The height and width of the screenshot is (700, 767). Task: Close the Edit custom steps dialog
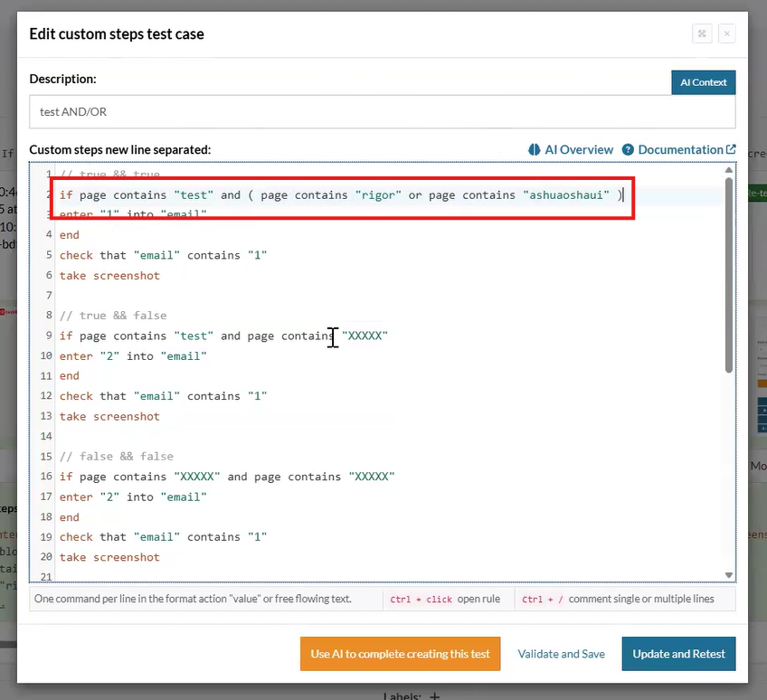coord(725,34)
